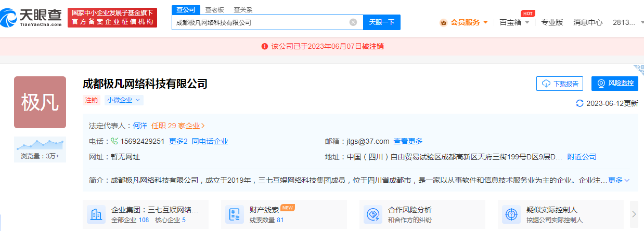Click the 暂无网址 website text

[125, 157]
